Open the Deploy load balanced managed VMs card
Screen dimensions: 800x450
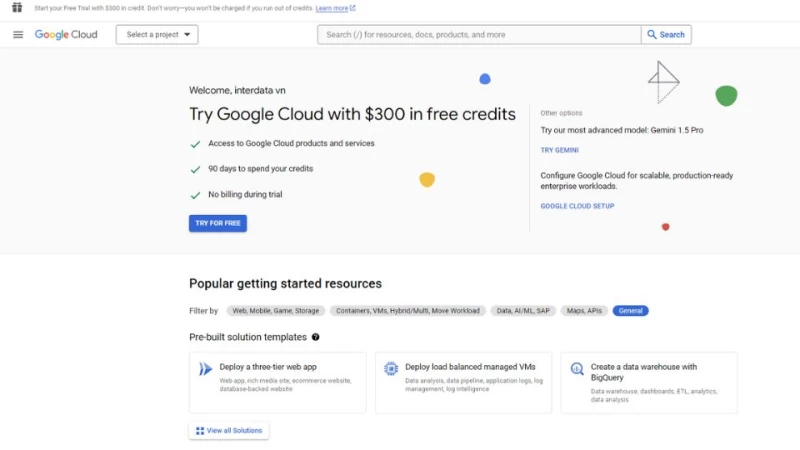click(463, 383)
